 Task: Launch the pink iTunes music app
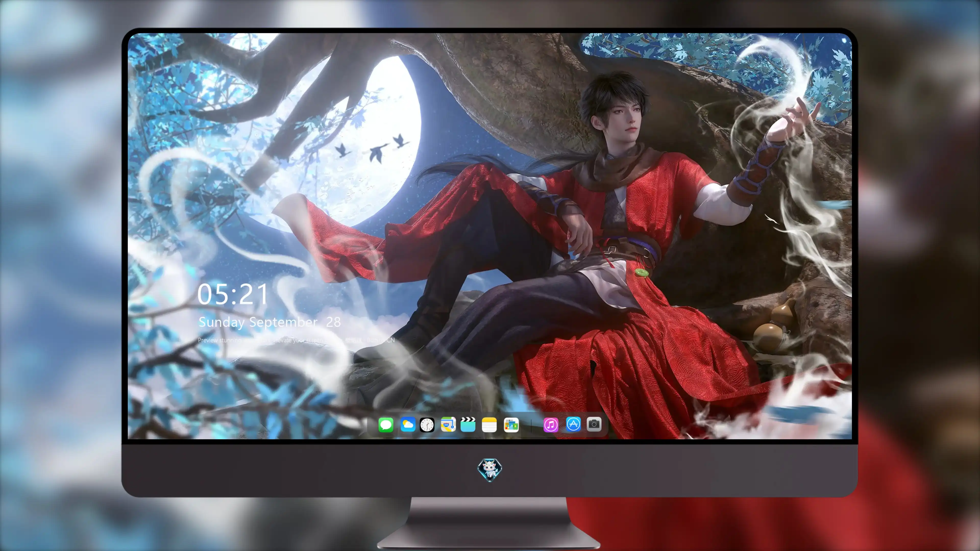pyautogui.click(x=551, y=425)
